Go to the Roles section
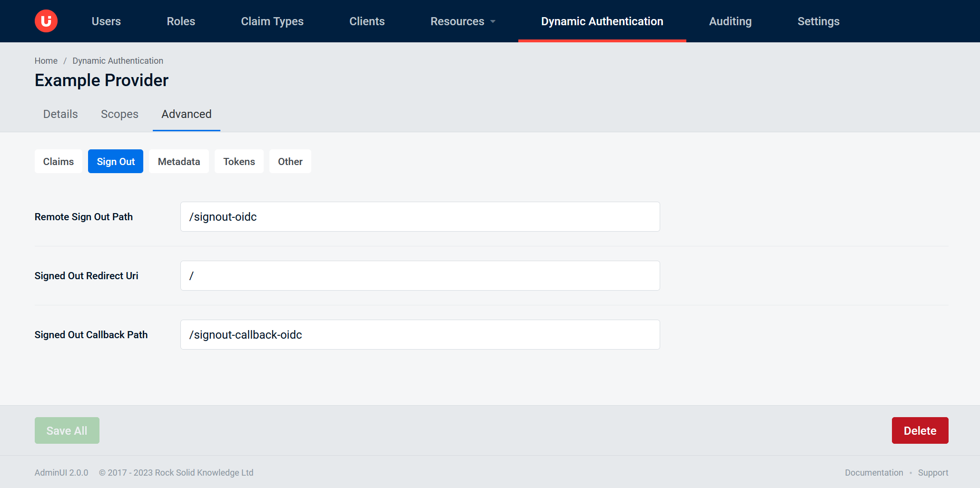The image size is (980, 488). 181,21
